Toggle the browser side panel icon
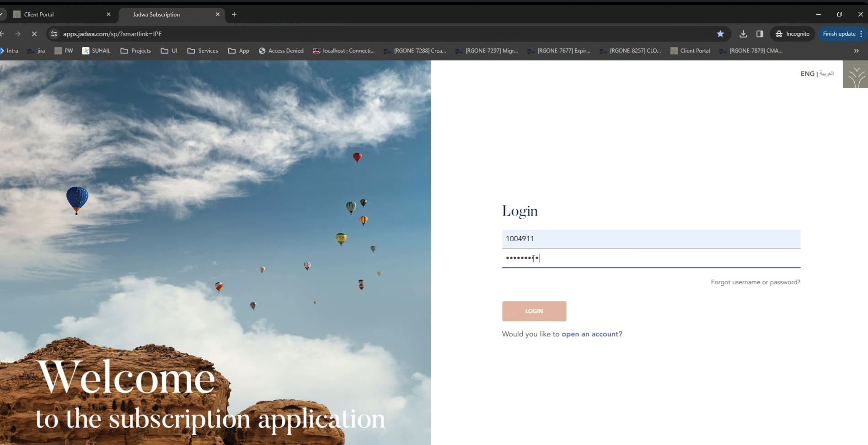 [760, 34]
